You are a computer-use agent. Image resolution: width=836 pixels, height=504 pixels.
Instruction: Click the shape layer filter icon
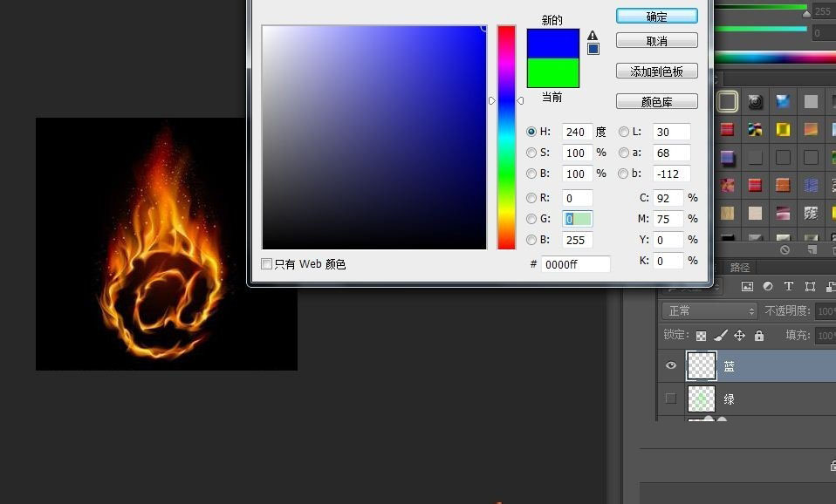click(x=810, y=286)
